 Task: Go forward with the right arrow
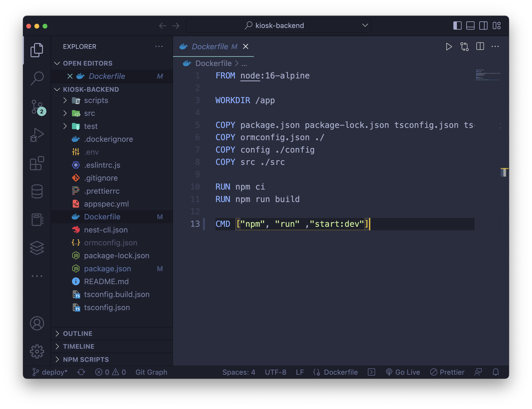pyautogui.click(x=176, y=26)
